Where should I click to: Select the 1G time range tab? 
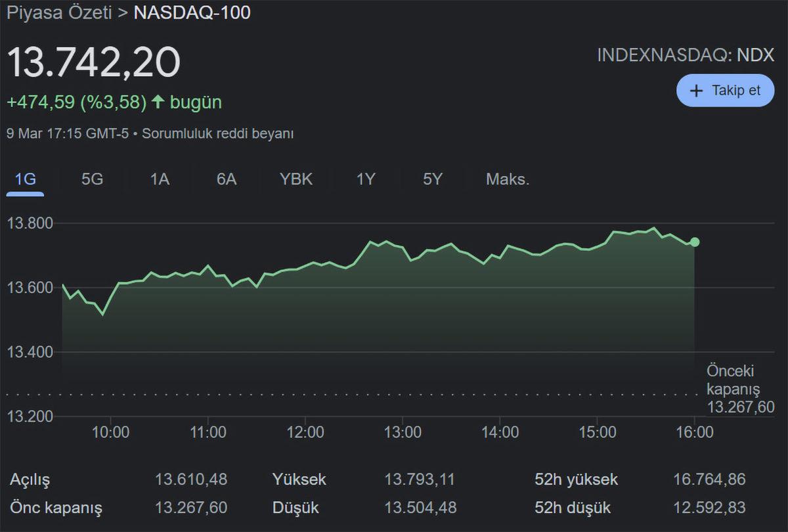point(25,179)
